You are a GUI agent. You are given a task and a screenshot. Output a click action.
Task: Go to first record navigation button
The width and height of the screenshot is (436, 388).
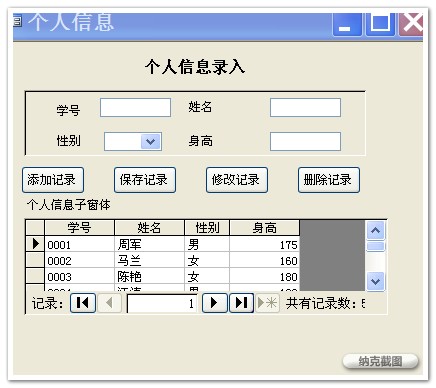tap(83, 303)
